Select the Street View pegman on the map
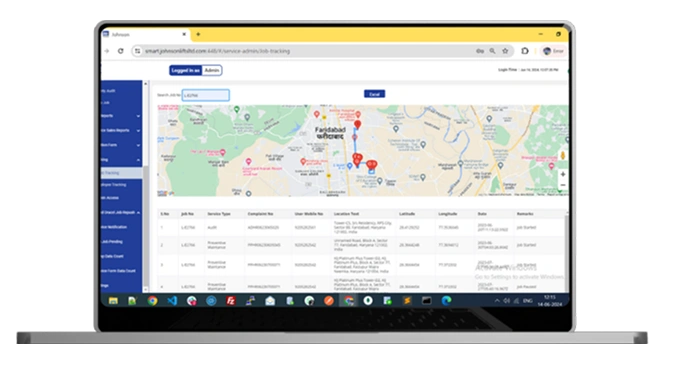Viewport: 679px width, 365px height. [563, 155]
